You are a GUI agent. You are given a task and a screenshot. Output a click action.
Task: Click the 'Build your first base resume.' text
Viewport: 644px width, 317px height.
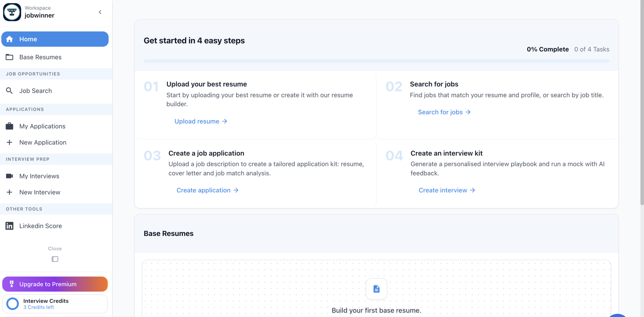click(376, 311)
